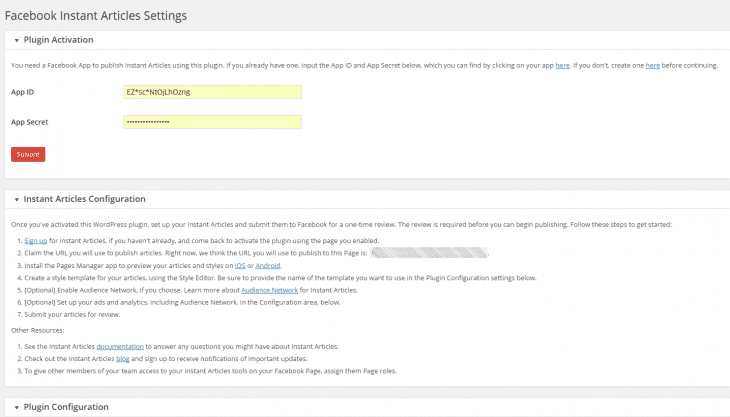Toggle the Plugin Configuration section arrow
The height and width of the screenshot is (417, 730).
point(16,407)
